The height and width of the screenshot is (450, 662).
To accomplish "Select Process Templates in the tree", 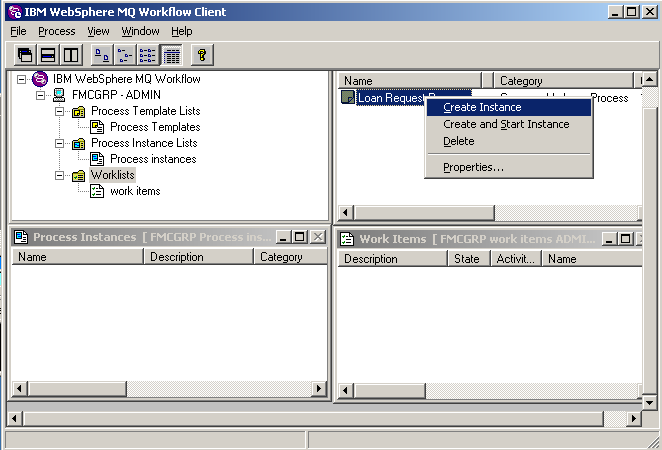I will [154, 127].
